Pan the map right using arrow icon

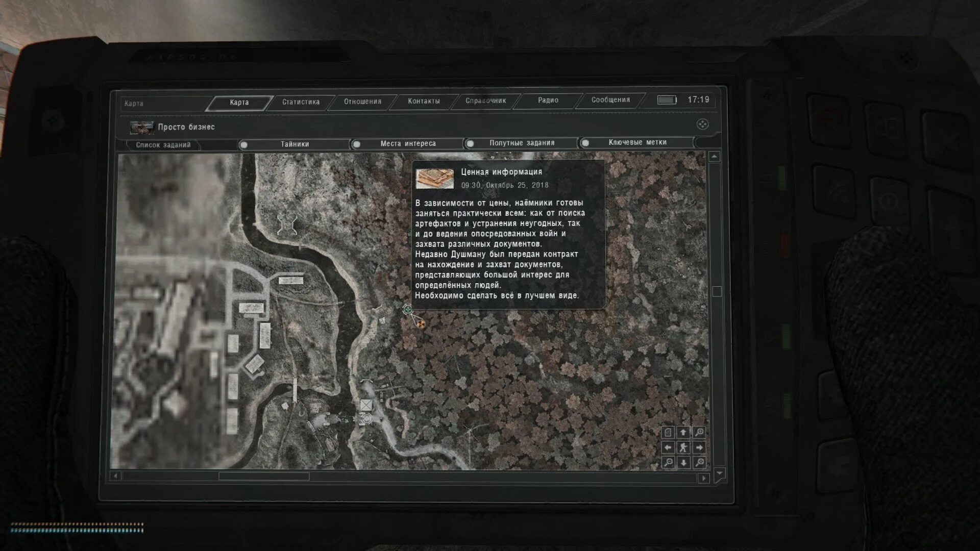[699, 447]
